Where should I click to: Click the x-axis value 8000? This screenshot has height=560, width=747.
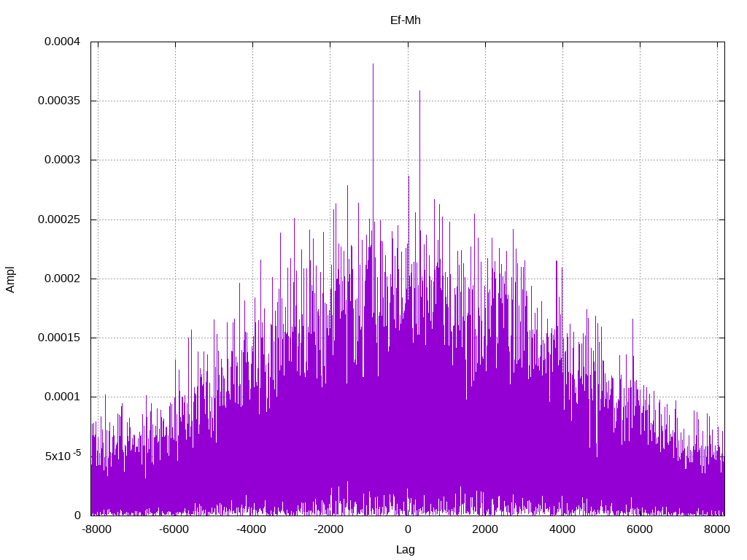pyautogui.click(x=716, y=529)
